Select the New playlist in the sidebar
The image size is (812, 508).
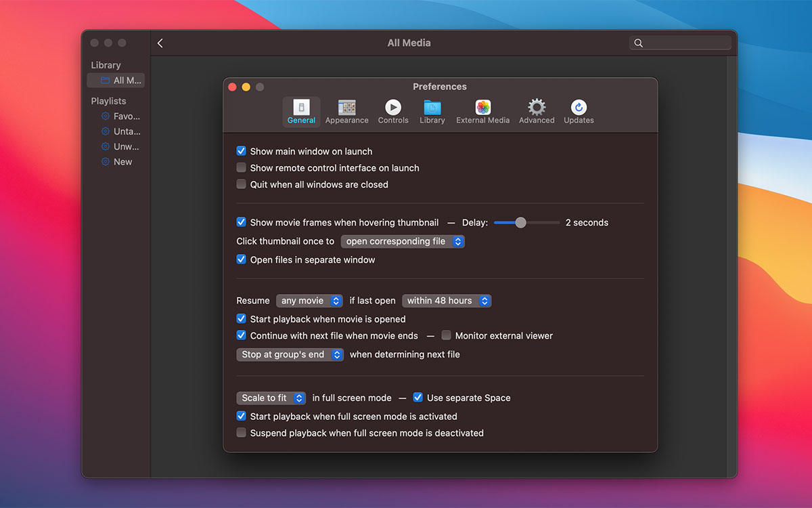point(116,162)
